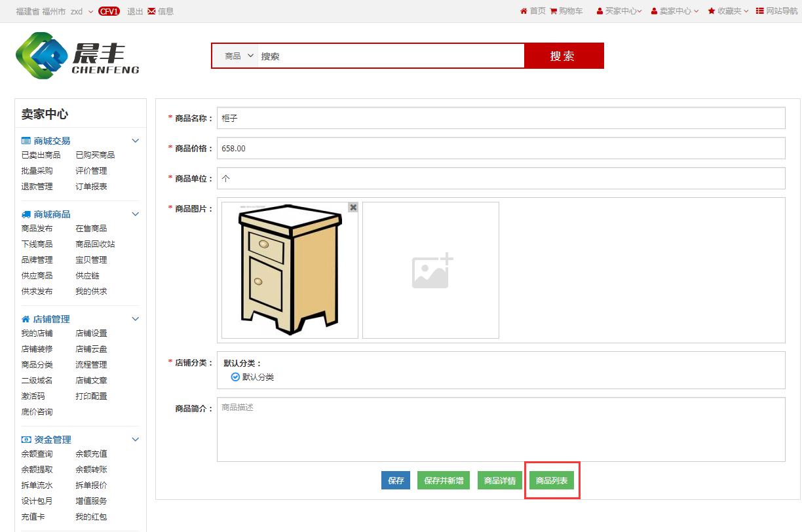Open 二级域名 in sidebar
Screen dimensions: 802x532
(x=37, y=381)
